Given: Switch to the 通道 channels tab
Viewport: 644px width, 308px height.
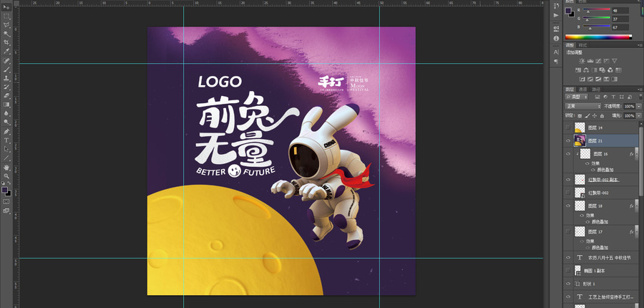Looking at the screenshot, I should (582, 90).
